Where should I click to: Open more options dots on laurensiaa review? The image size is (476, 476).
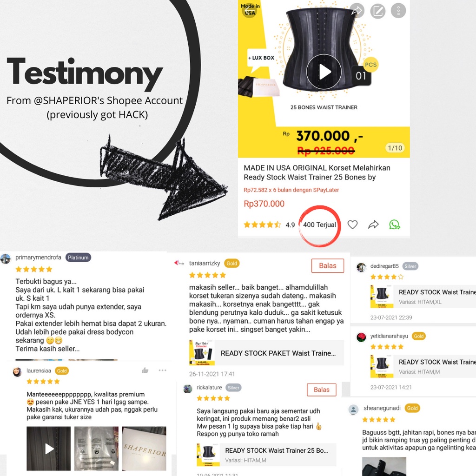(x=162, y=370)
